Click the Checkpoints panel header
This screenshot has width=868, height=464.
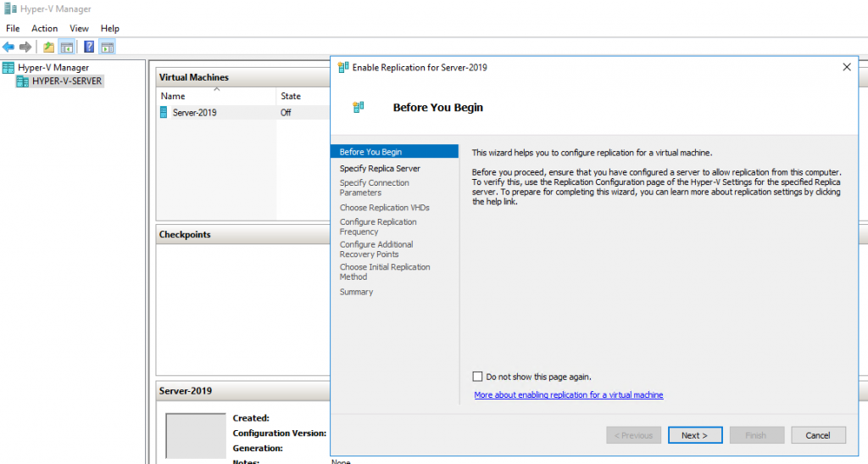point(243,235)
